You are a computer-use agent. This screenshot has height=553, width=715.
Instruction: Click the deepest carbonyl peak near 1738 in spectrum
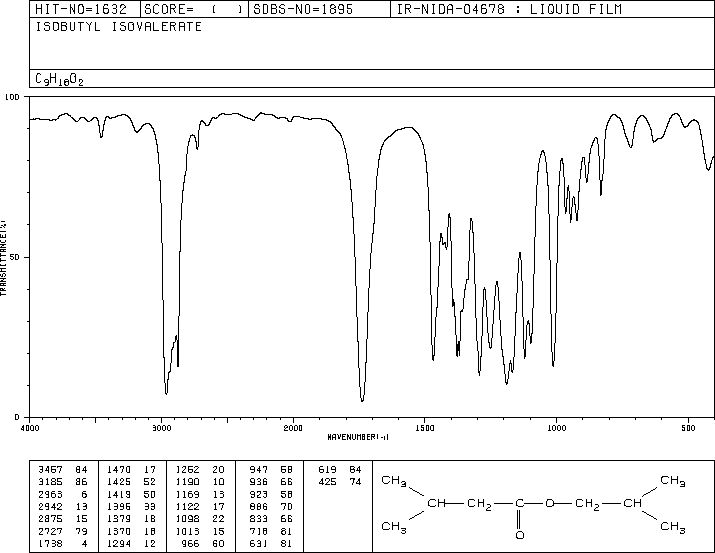coord(362,399)
